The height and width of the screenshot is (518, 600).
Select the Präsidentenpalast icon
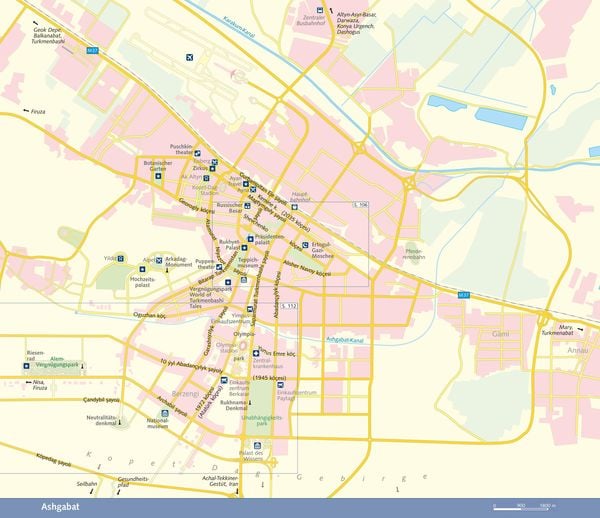click(250, 239)
